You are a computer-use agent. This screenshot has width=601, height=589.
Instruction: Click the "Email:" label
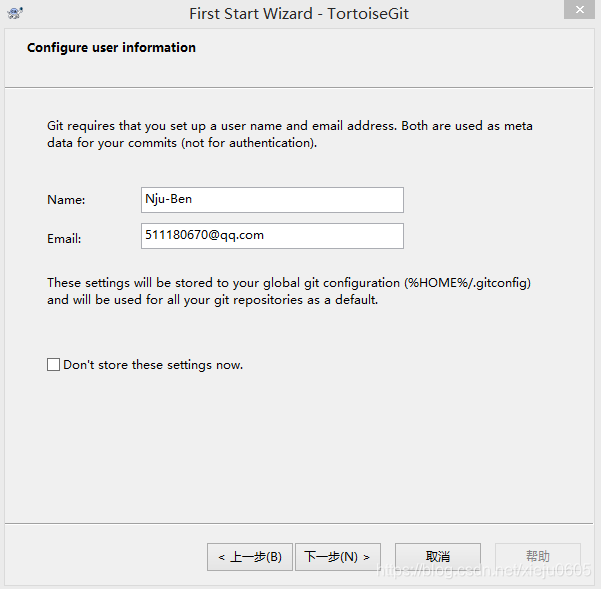click(x=64, y=239)
